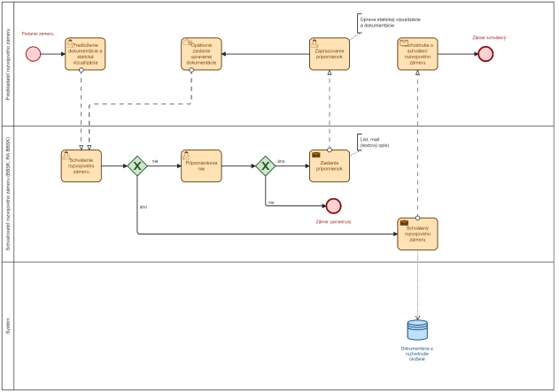Click the áno label below first gateway

pyautogui.click(x=144, y=207)
